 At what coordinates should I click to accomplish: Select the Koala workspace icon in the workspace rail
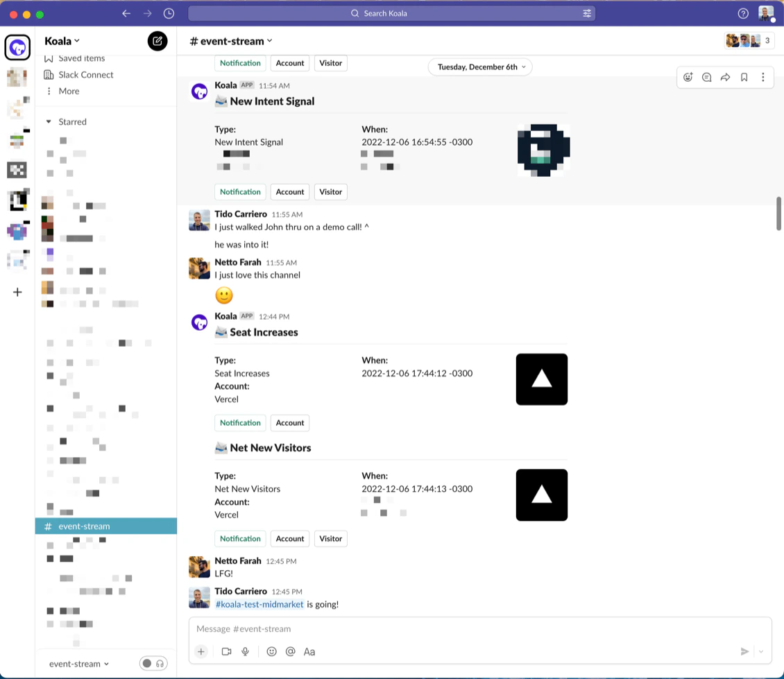17,47
